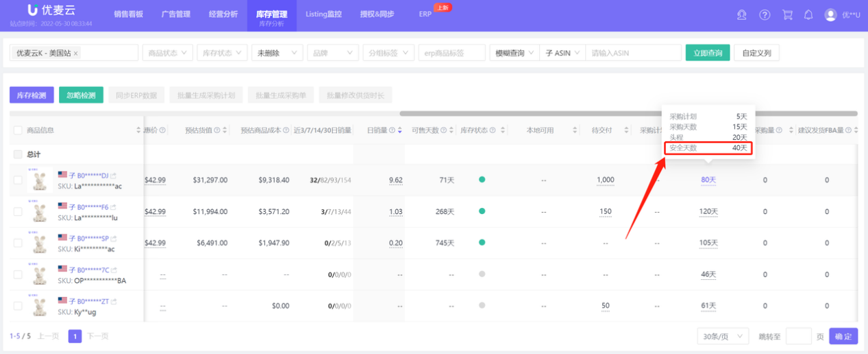Select row checkbox for B0******ZT
Screen dimensions: 868x354
(18, 306)
